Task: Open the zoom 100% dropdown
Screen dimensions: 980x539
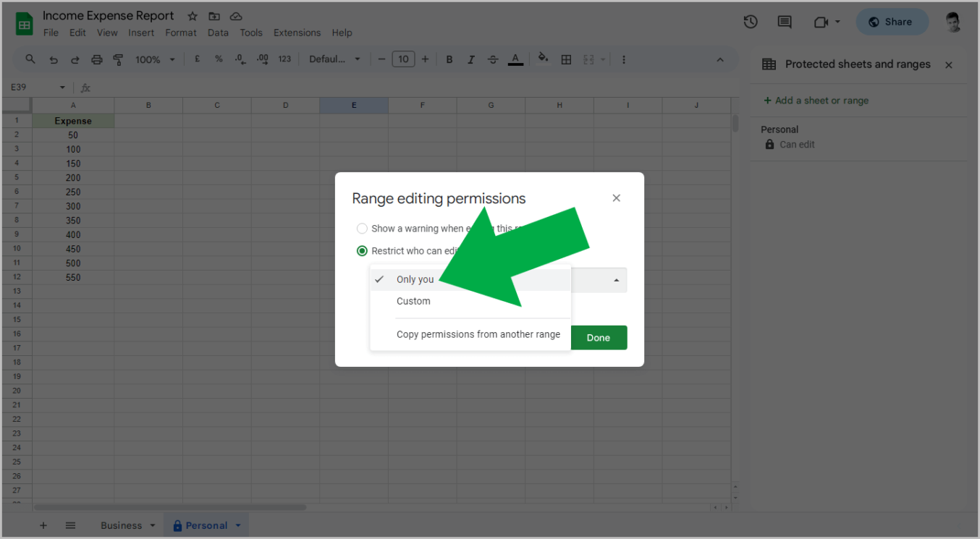Action: click(155, 59)
